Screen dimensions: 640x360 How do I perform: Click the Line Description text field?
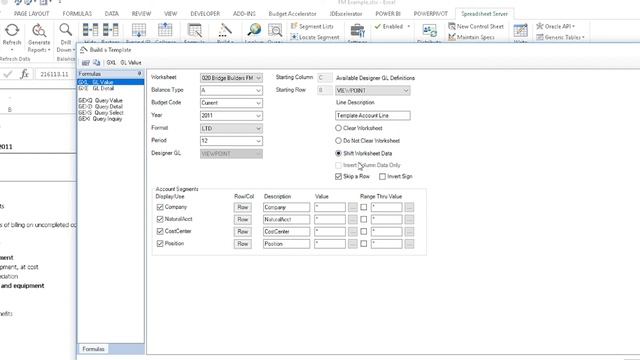coord(373,116)
